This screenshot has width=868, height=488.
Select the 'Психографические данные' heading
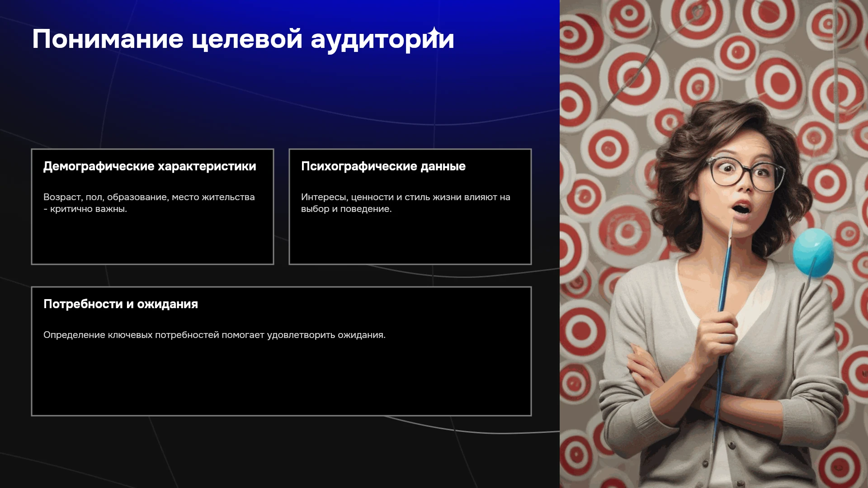(x=383, y=167)
